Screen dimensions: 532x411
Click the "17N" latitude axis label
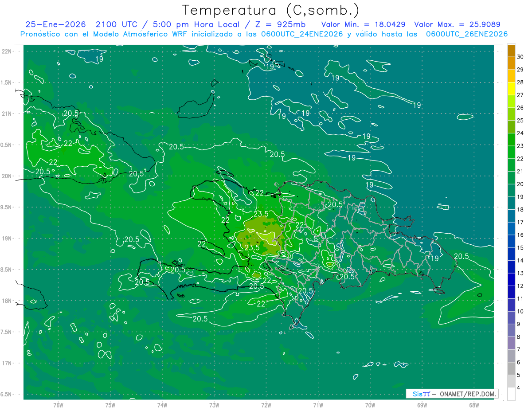(6, 363)
